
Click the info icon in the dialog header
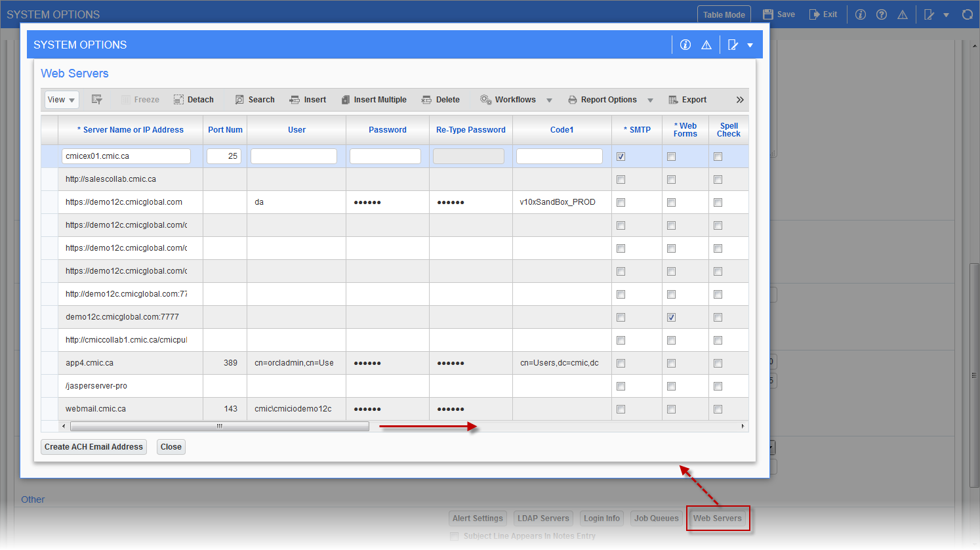point(685,45)
